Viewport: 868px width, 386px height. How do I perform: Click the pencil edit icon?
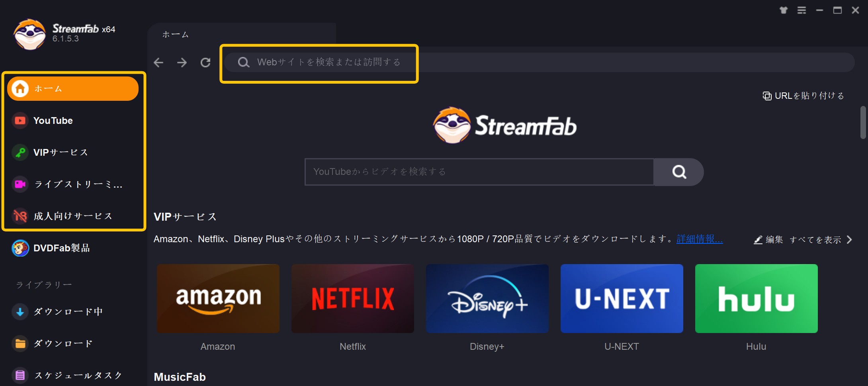tap(758, 239)
